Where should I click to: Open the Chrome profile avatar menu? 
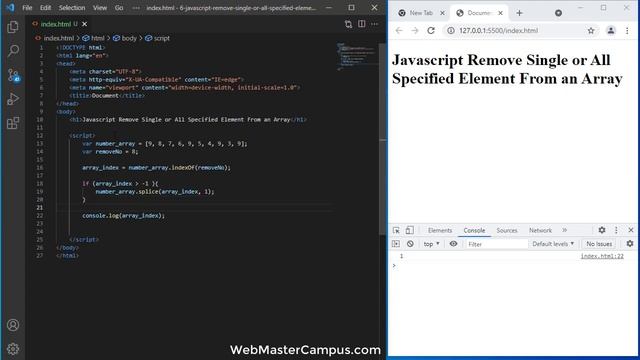point(611,31)
